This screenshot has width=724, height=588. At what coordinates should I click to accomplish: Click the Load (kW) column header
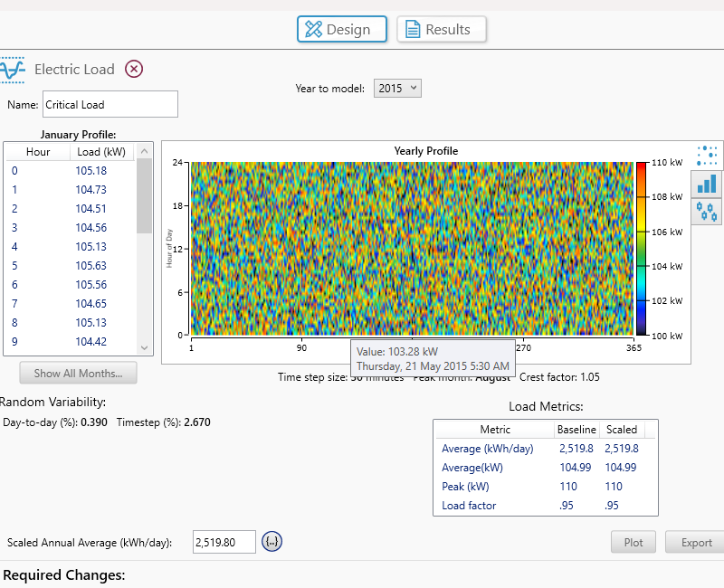pyautogui.click(x=101, y=152)
